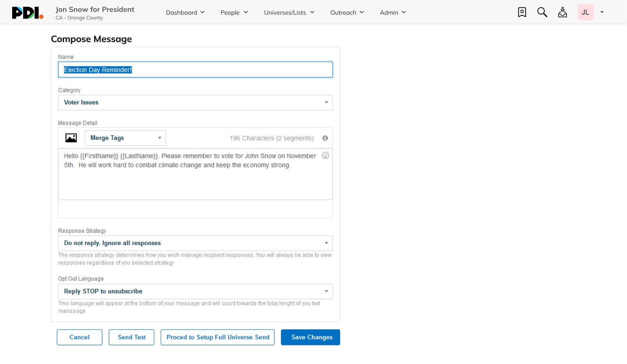The height and width of the screenshot is (364, 627).
Task: Open the Outreach menu
Action: (x=347, y=12)
